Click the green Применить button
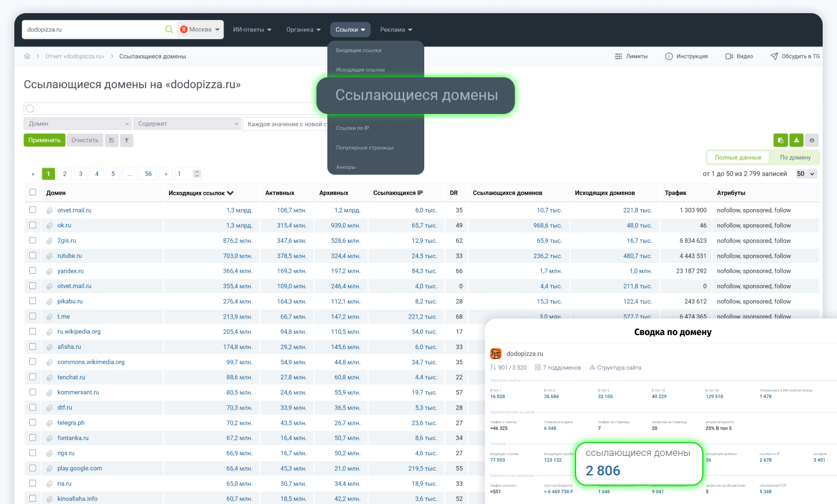837x504 pixels. click(x=44, y=140)
